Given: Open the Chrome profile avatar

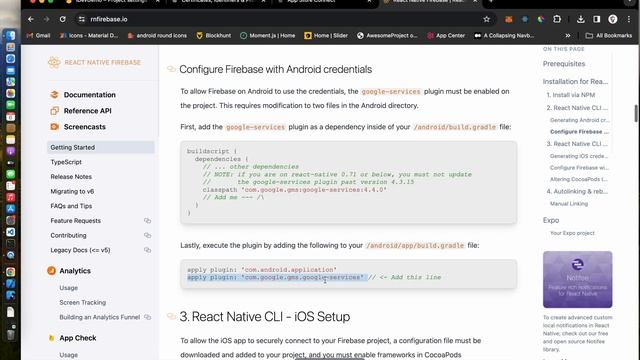Looking at the screenshot, I should pos(613,19).
